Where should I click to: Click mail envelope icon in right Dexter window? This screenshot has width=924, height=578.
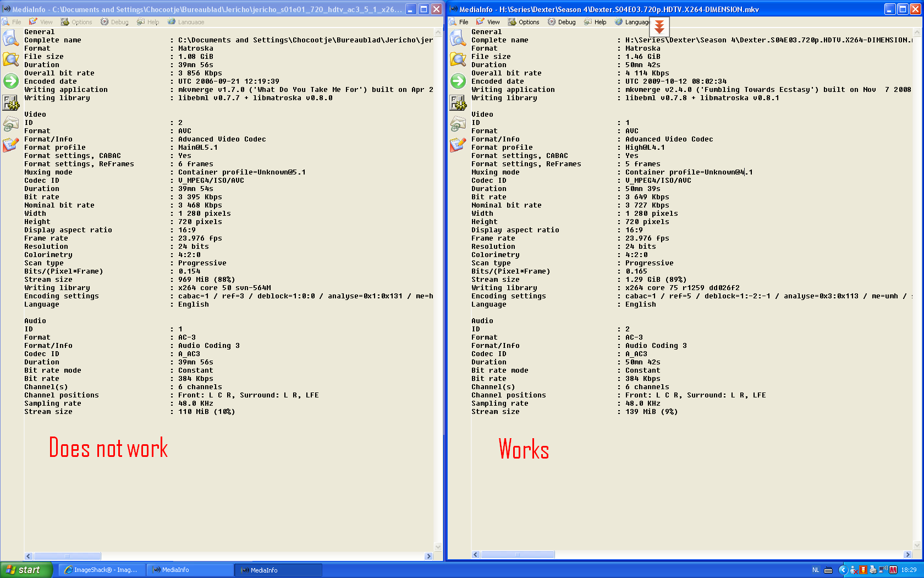(x=458, y=124)
